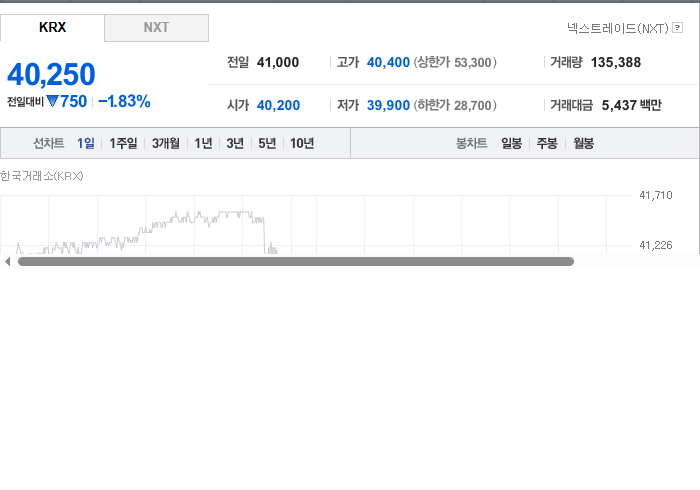Image resolution: width=700 pixels, height=490 pixels.
Task: Open the Nextrade (NXT) help question icon
Action: 677,28
